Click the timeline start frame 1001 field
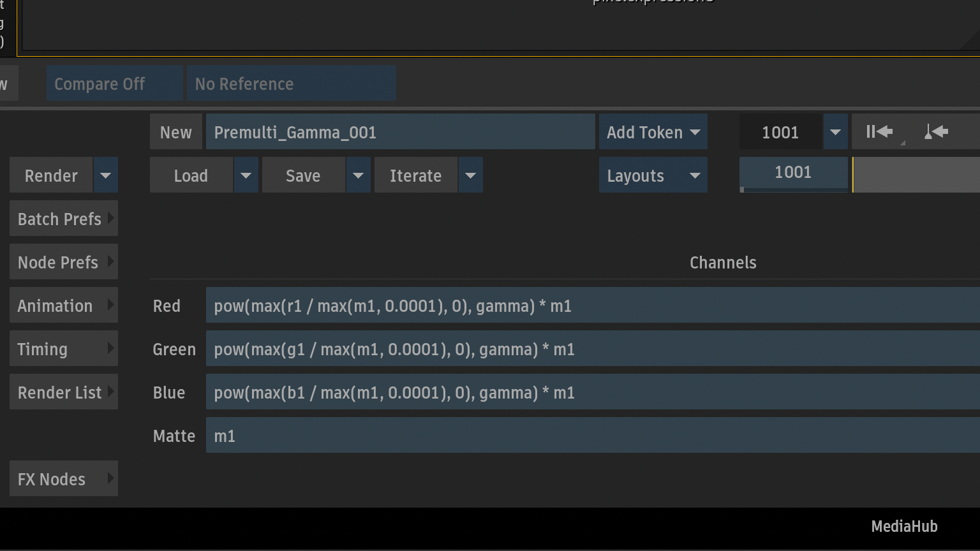980x551 pixels. pos(793,173)
